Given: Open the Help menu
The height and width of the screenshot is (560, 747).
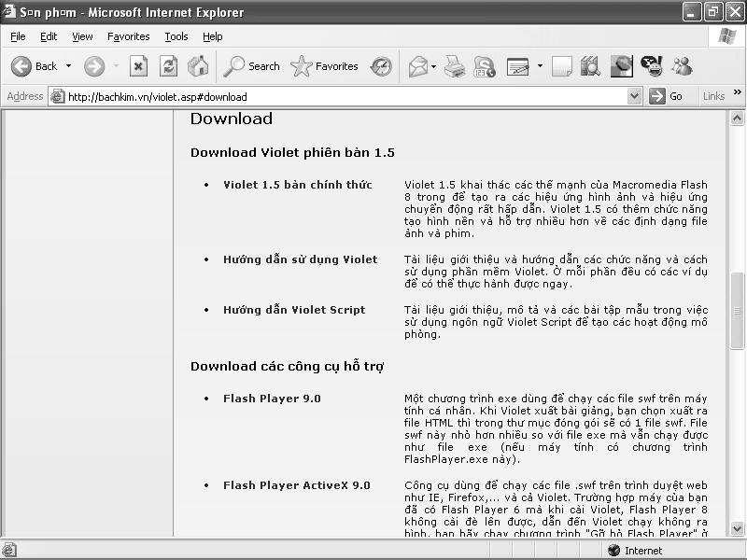Looking at the screenshot, I should point(213,36).
